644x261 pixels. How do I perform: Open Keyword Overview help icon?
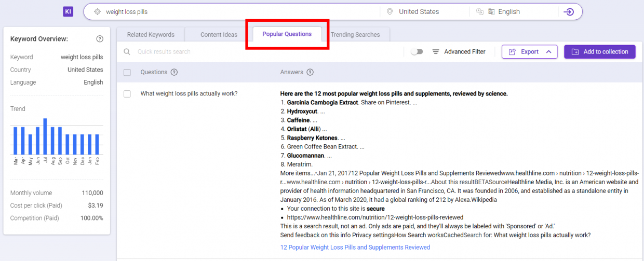pyautogui.click(x=100, y=39)
